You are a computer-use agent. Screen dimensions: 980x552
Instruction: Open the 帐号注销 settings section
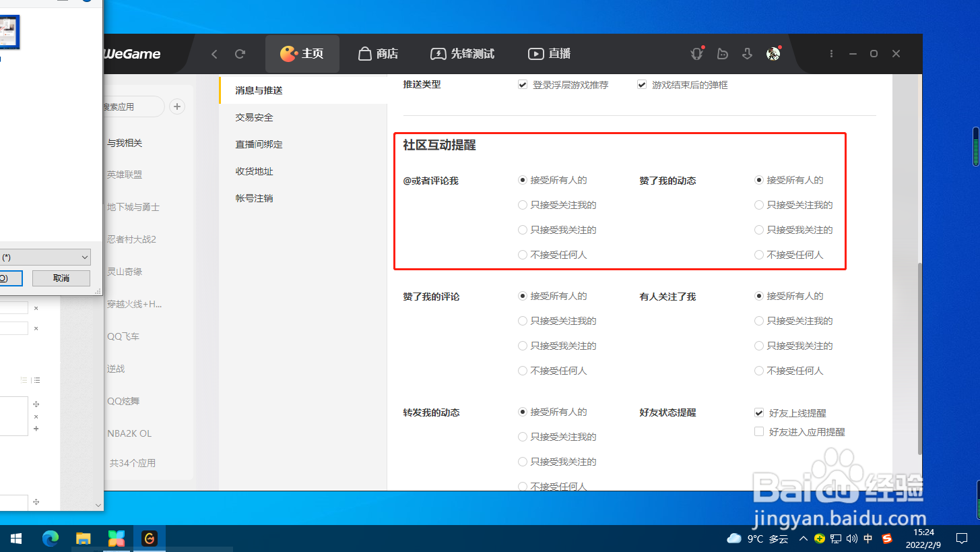point(254,197)
